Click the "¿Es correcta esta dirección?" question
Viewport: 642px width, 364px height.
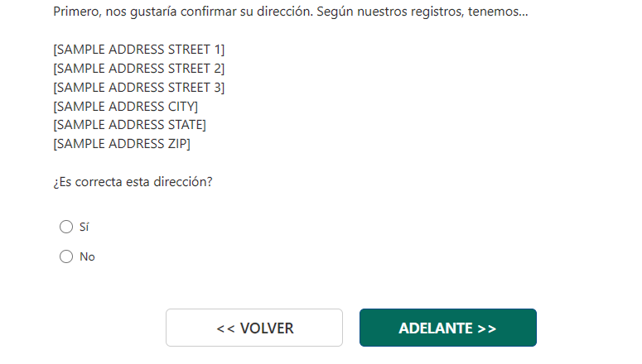pos(133,182)
